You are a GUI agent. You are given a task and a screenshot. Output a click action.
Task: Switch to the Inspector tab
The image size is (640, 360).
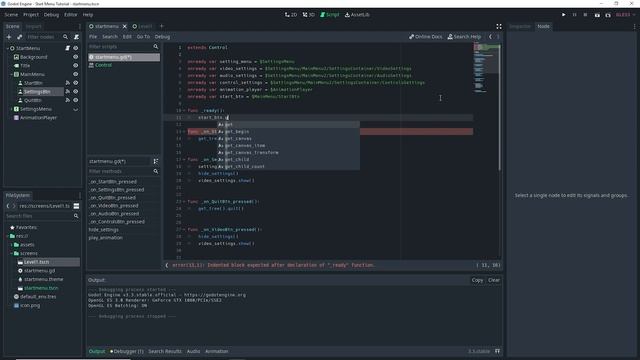click(x=520, y=26)
